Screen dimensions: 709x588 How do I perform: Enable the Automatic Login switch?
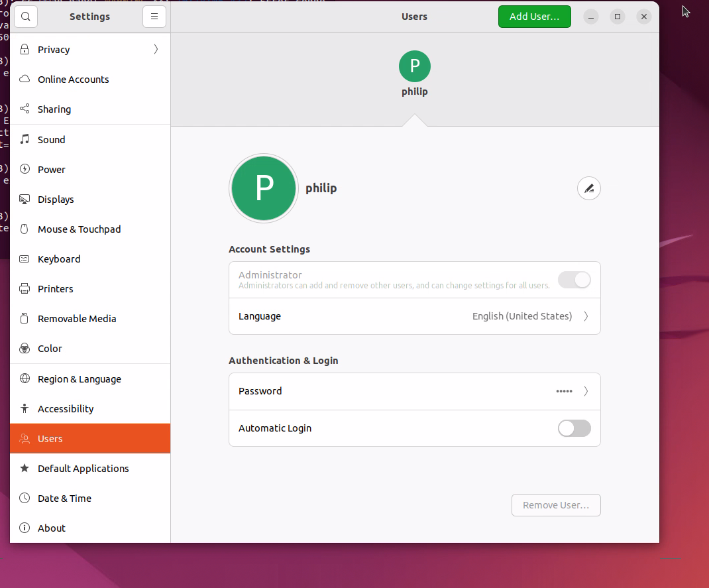(574, 428)
